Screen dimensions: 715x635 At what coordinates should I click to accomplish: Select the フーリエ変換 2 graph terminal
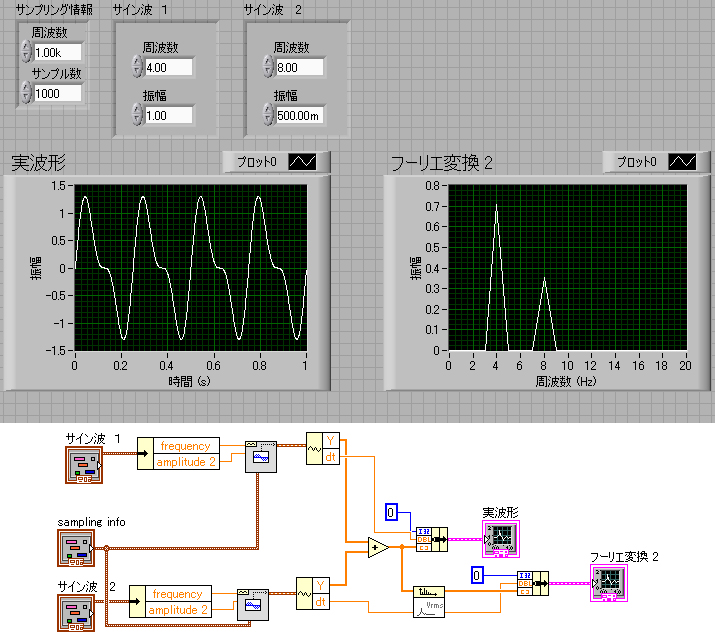pos(607,584)
